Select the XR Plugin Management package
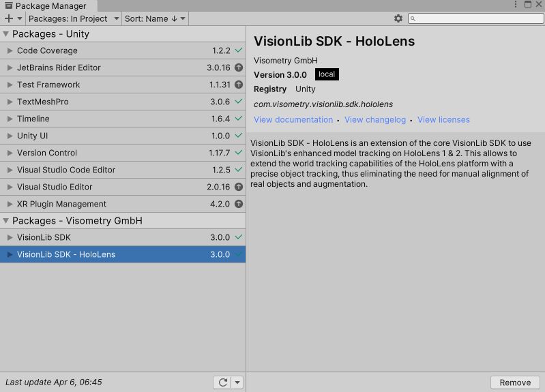The height and width of the screenshot is (392, 545). pos(123,204)
